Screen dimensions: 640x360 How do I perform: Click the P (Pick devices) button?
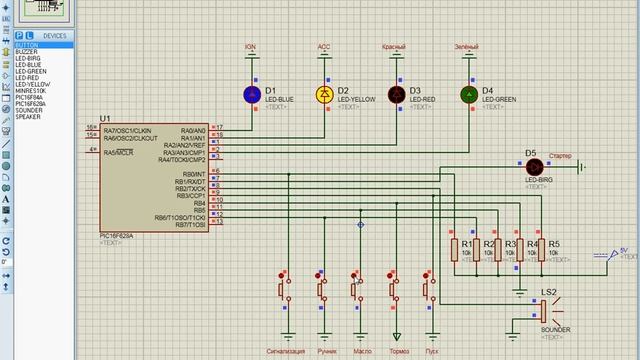point(19,36)
